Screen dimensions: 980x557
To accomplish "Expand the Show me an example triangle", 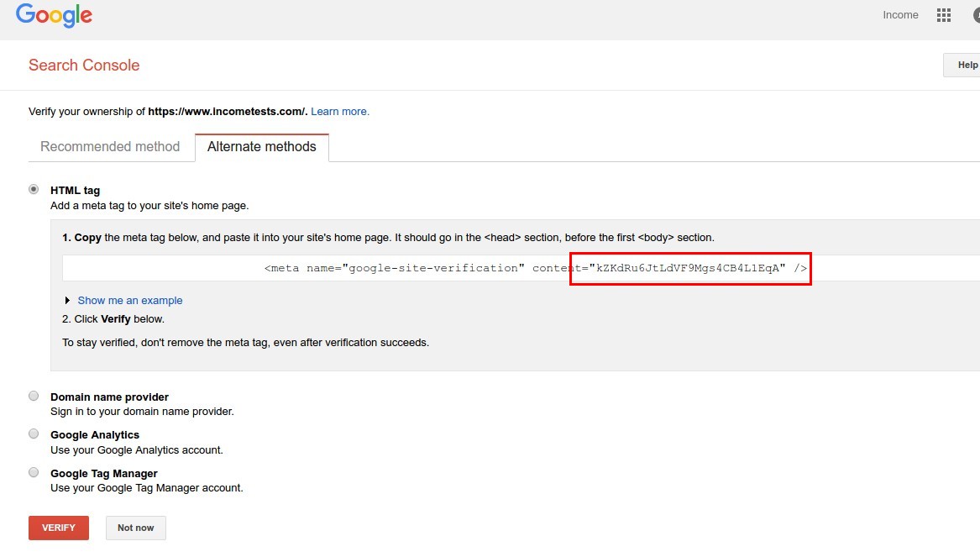I will pyautogui.click(x=67, y=301).
